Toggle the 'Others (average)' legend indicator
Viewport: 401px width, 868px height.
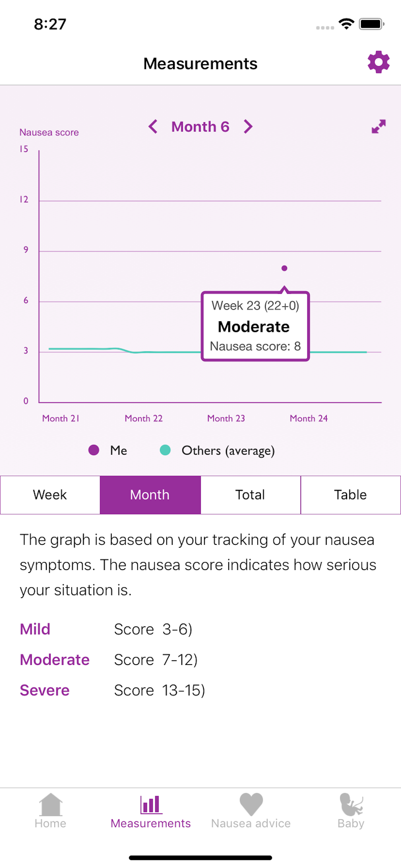(165, 450)
